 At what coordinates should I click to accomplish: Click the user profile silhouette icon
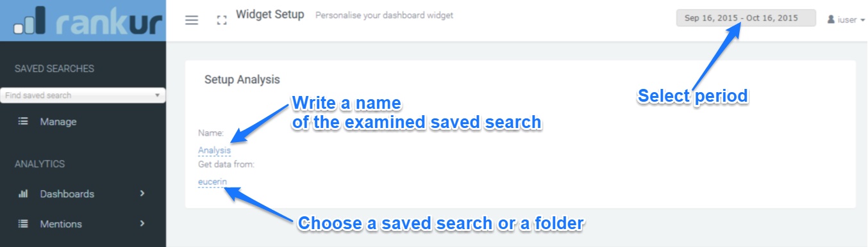[831, 19]
